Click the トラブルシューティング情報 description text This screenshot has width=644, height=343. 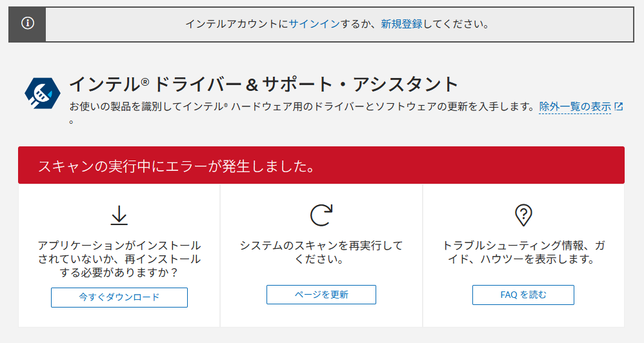[x=523, y=253]
